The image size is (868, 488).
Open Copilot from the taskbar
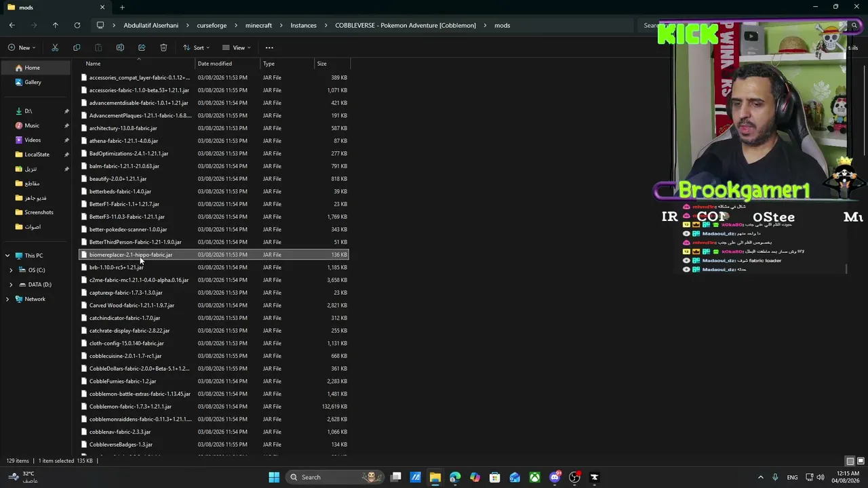pyautogui.click(x=475, y=477)
